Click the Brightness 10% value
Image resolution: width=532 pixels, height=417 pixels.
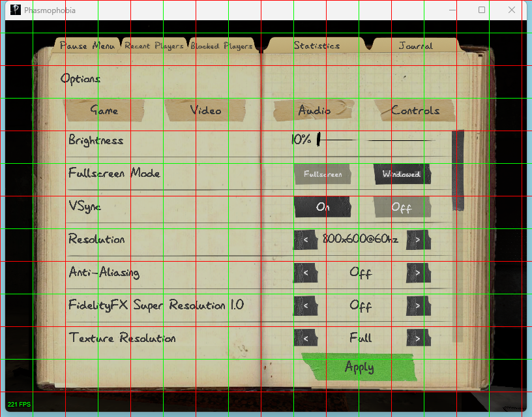point(301,139)
